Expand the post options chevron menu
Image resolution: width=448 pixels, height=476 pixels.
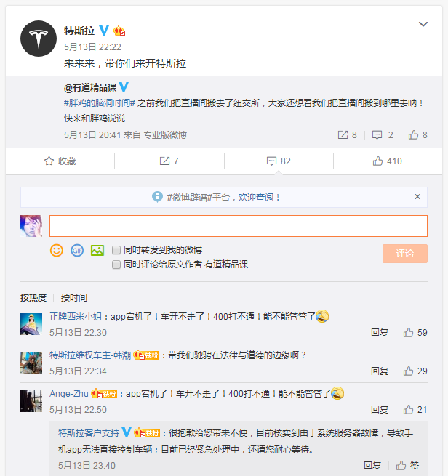pyautogui.click(x=423, y=25)
